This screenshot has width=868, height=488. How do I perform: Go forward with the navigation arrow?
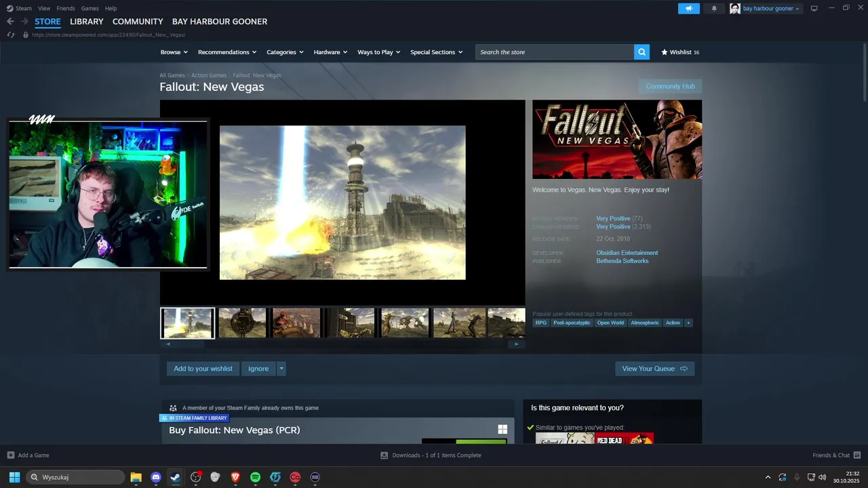(x=24, y=22)
